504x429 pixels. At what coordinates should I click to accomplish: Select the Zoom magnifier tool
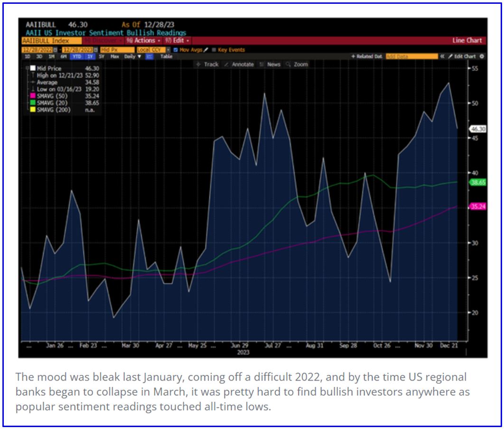pos(297,64)
